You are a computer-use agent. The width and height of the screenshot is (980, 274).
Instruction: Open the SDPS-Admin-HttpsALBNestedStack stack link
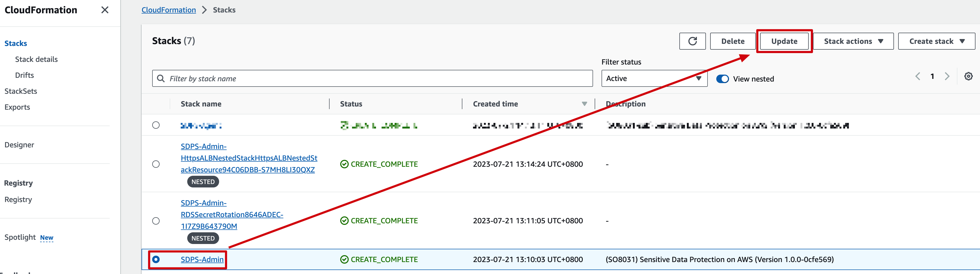pyautogui.click(x=249, y=158)
